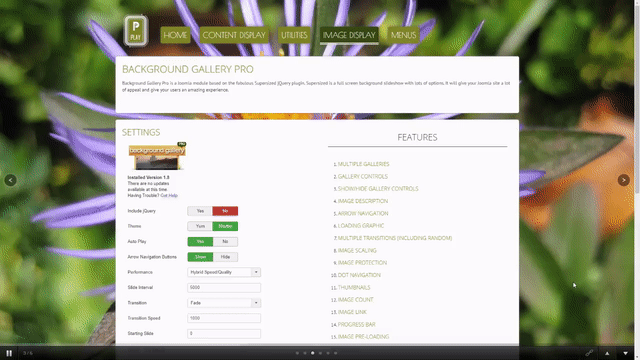Viewport: 640px width, 360px height.
Task: Open the Arrow Navigation feature link
Action: [x=363, y=213]
